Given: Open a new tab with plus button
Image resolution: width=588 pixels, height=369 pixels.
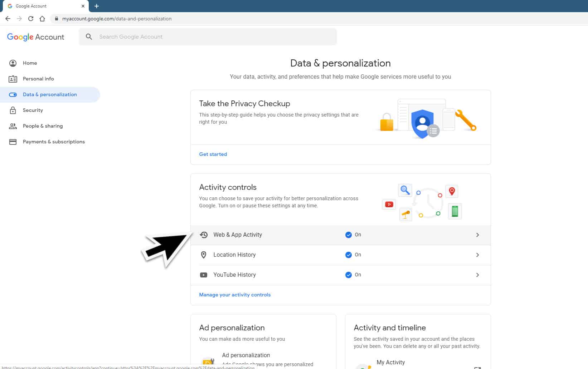Looking at the screenshot, I should [x=97, y=6].
